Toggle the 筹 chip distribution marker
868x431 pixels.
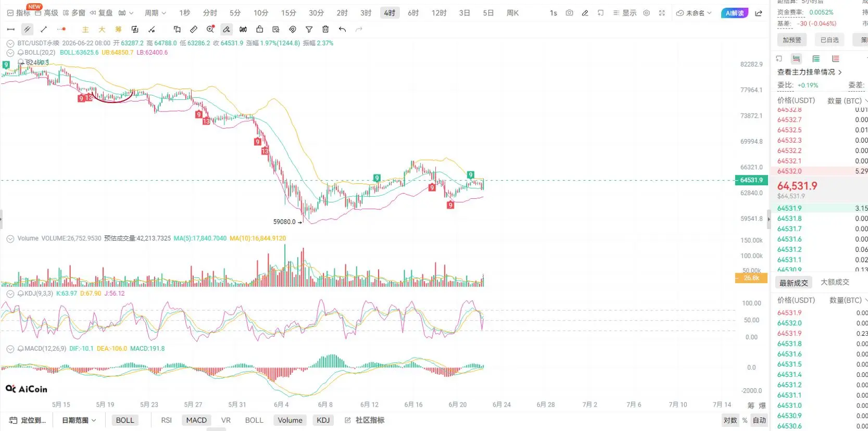click(119, 30)
